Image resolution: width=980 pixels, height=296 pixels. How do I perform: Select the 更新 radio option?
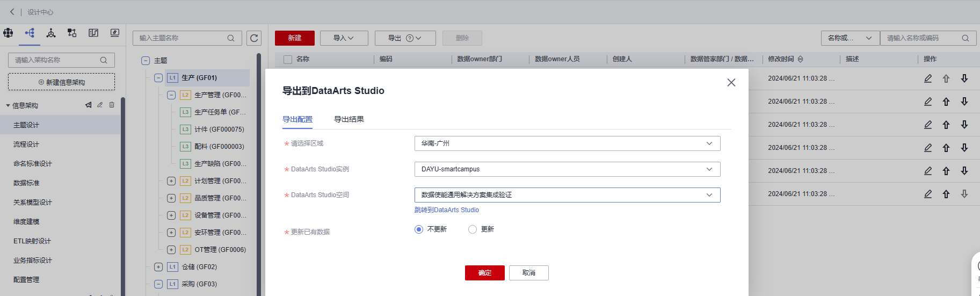tap(473, 229)
